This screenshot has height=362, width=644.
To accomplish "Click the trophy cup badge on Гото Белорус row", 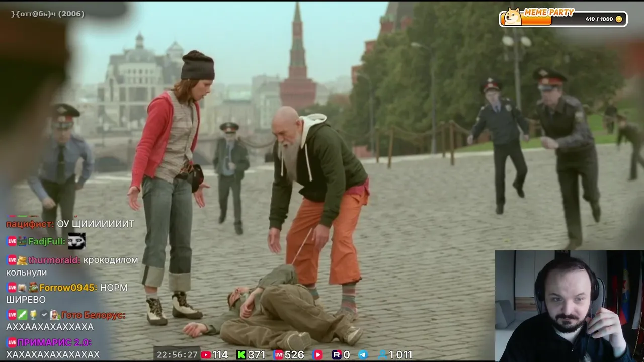I will pos(33,315).
